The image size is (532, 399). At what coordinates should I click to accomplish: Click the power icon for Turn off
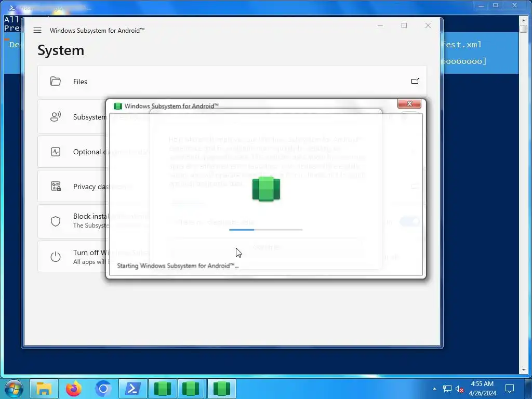(55, 257)
